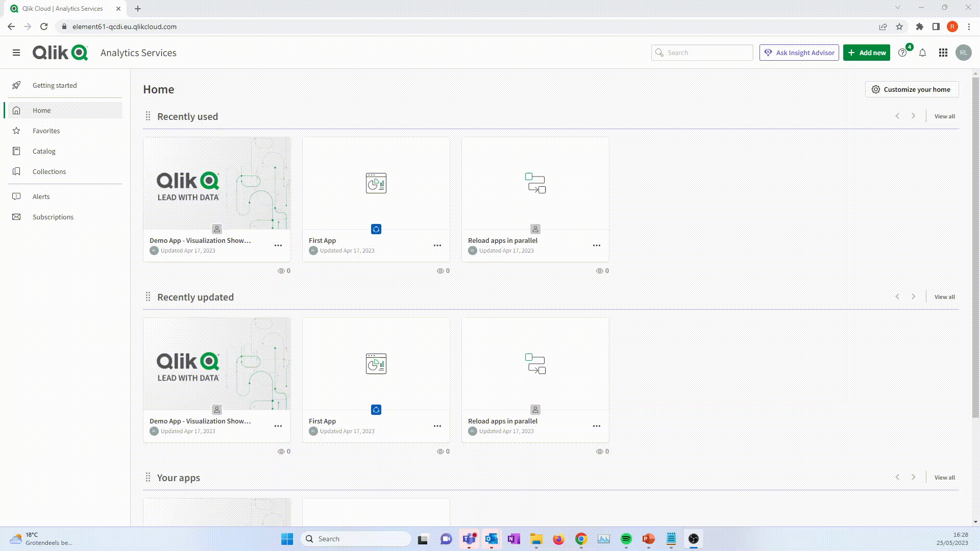Open the help question mark icon
Image resolution: width=980 pixels, height=551 pixels.
pyautogui.click(x=902, y=53)
